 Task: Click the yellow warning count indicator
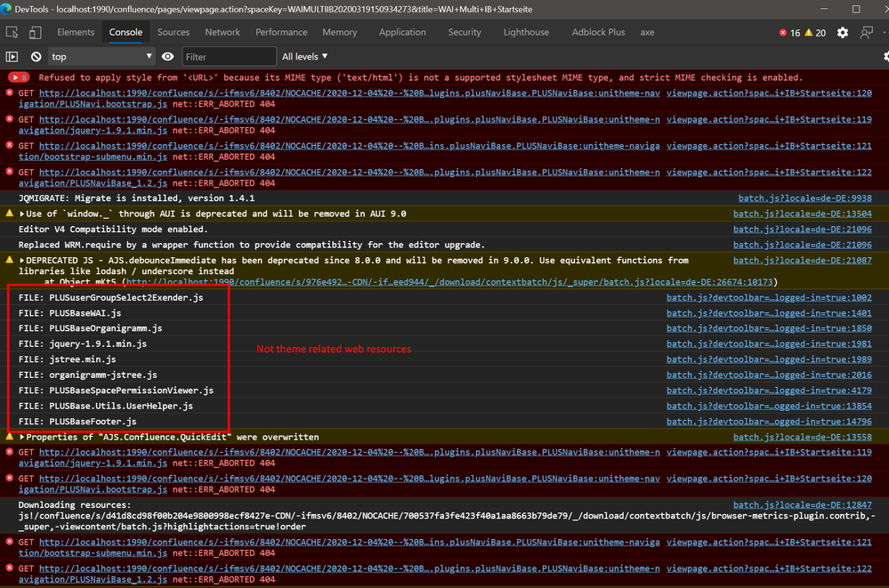click(x=815, y=33)
